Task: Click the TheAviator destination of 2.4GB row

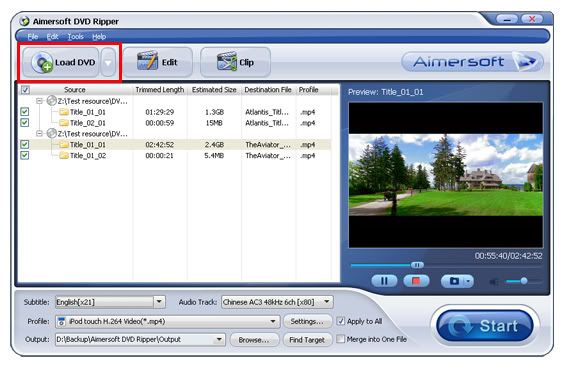Action: tap(268, 145)
